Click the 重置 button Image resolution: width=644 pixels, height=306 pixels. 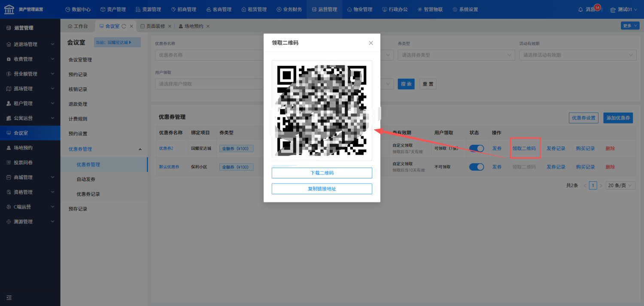(x=428, y=84)
